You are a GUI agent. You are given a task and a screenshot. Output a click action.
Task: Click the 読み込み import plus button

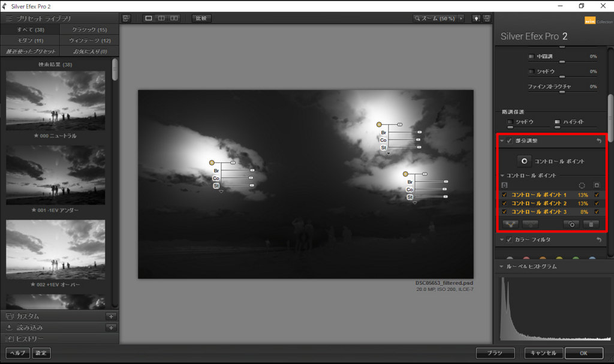(111, 327)
